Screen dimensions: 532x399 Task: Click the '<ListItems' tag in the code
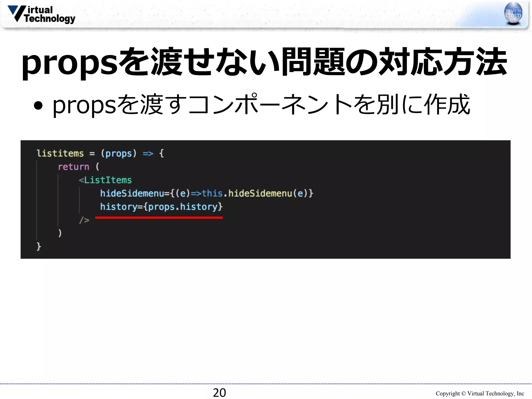coord(105,180)
